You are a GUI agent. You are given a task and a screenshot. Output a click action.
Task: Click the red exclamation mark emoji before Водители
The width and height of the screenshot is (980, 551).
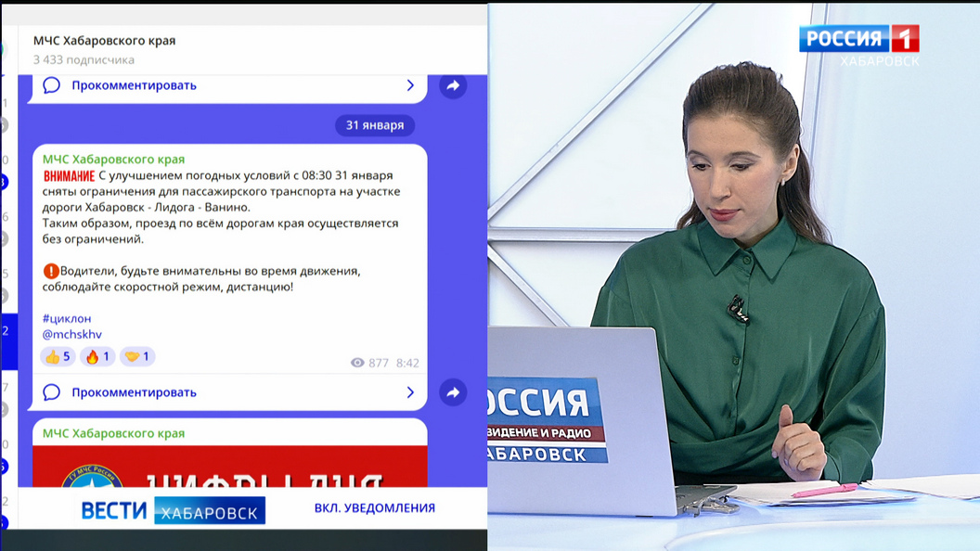coord(51,271)
